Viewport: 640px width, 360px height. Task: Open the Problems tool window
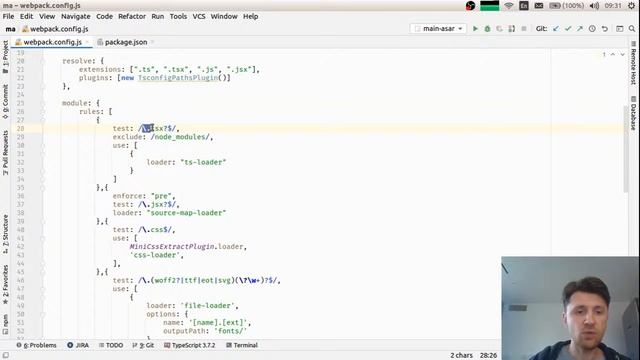[36, 345]
